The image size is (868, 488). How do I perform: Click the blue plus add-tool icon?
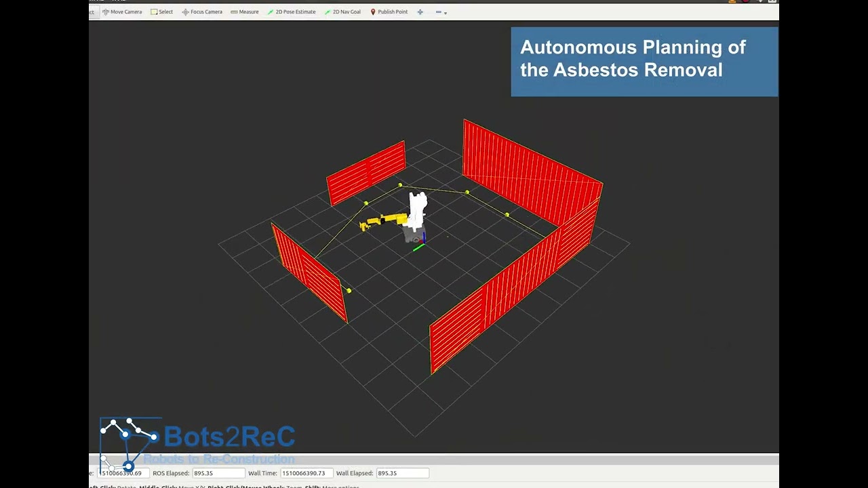click(420, 12)
